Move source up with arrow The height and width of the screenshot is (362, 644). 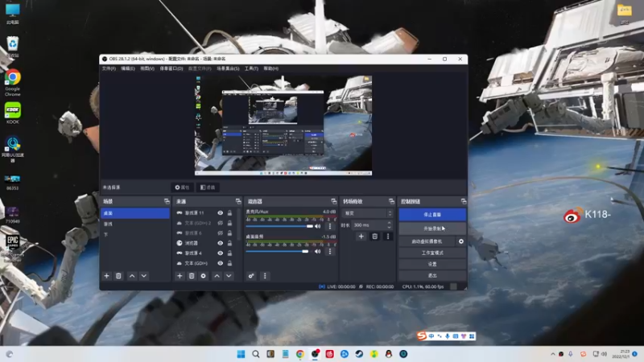tap(217, 276)
